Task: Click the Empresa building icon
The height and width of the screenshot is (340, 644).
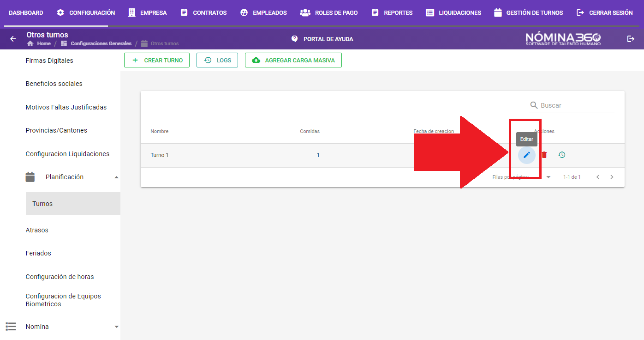Action: (132, 12)
